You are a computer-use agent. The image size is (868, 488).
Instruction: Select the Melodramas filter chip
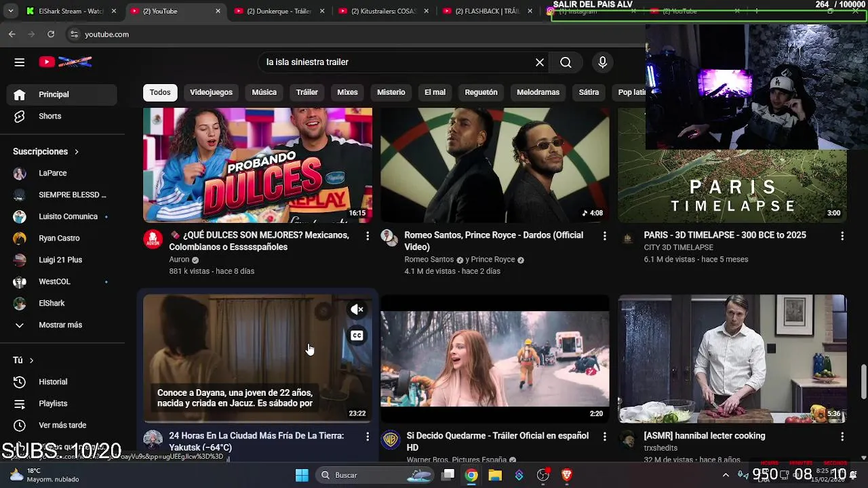(538, 92)
